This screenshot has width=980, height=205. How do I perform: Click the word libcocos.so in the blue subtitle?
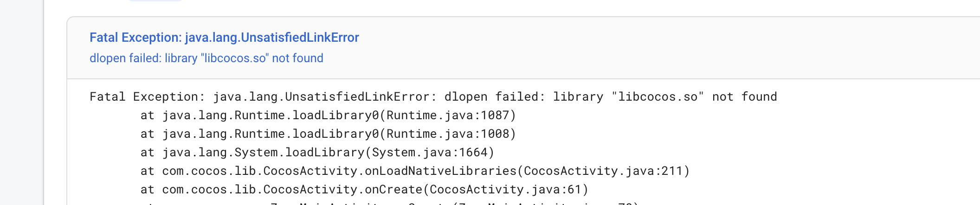click(x=235, y=58)
